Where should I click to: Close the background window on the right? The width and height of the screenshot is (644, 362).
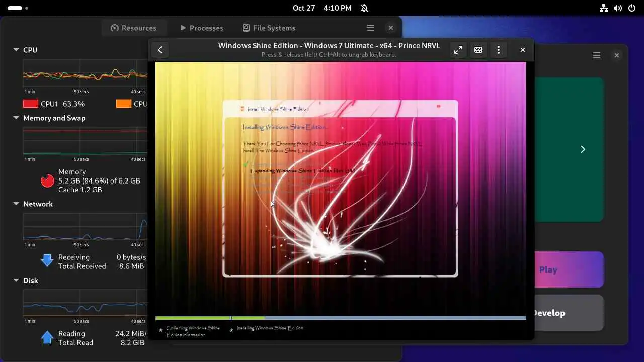click(617, 55)
